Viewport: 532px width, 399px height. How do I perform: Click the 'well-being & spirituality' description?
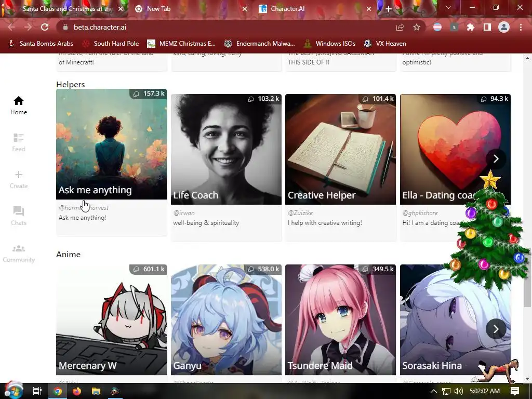coord(206,223)
